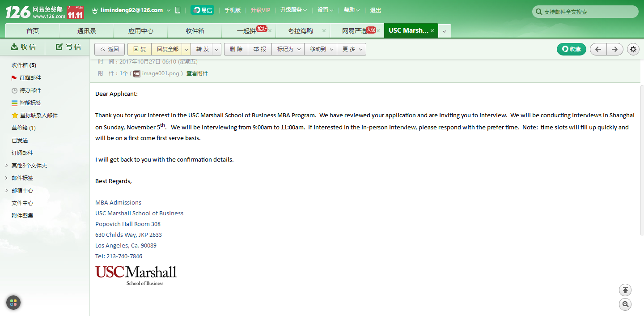The image size is (644, 316).
Task: Open 附件图集 attachment gallery
Action: pos(22,216)
